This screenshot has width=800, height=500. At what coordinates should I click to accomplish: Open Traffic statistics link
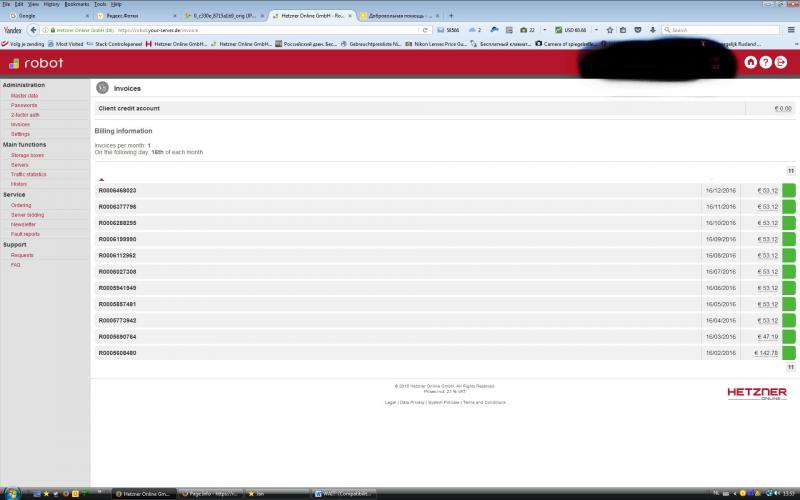(29, 174)
